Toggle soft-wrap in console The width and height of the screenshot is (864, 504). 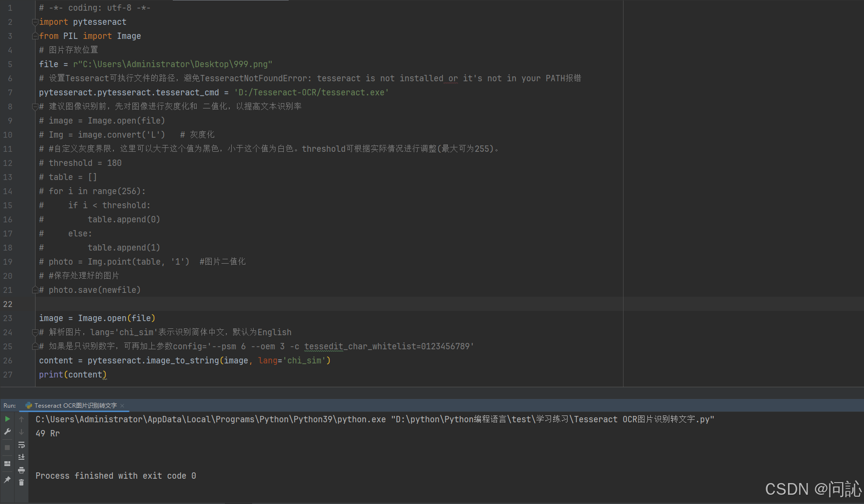point(21,445)
